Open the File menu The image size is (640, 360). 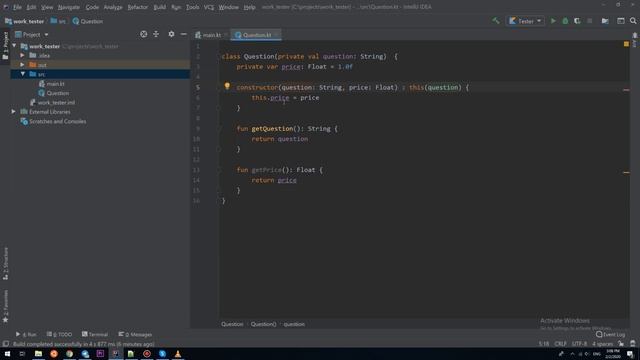click(17, 7)
